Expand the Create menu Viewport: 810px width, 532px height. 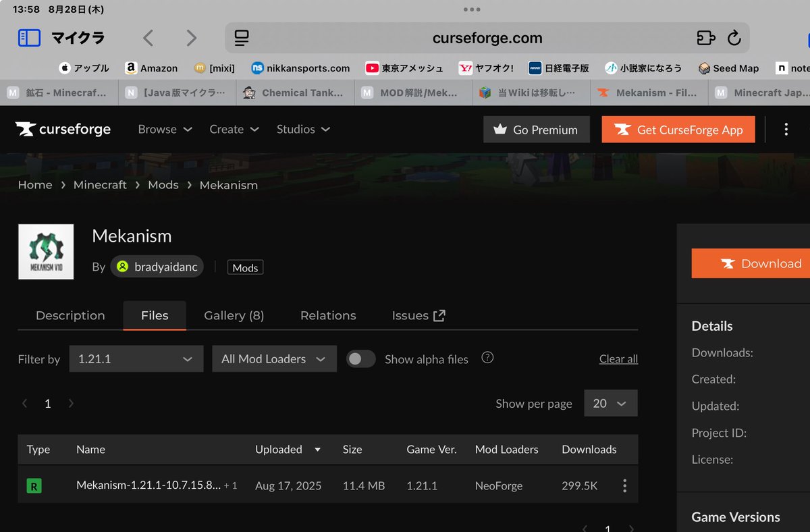pyautogui.click(x=234, y=129)
